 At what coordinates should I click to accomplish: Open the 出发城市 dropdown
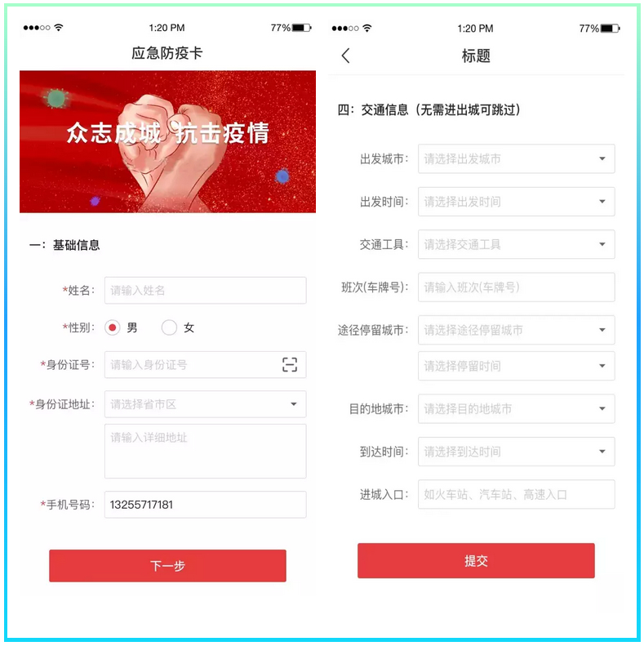coord(517,158)
